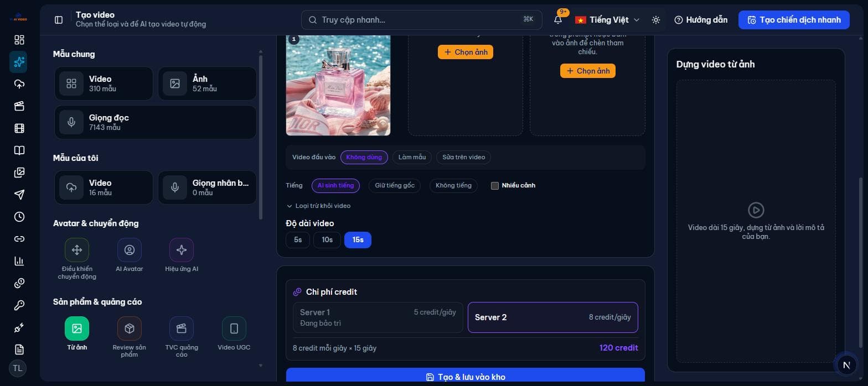This screenshot has width=868, height=386.
Task: Click the AI VIDEO logo
Action: [x=18, y=18]
